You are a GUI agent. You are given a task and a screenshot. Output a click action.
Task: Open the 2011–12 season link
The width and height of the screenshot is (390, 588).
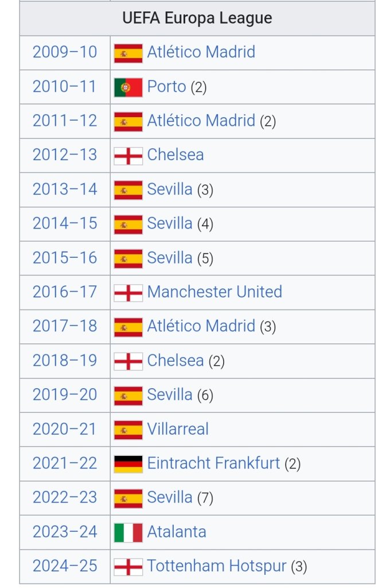[x=65, y=121]
